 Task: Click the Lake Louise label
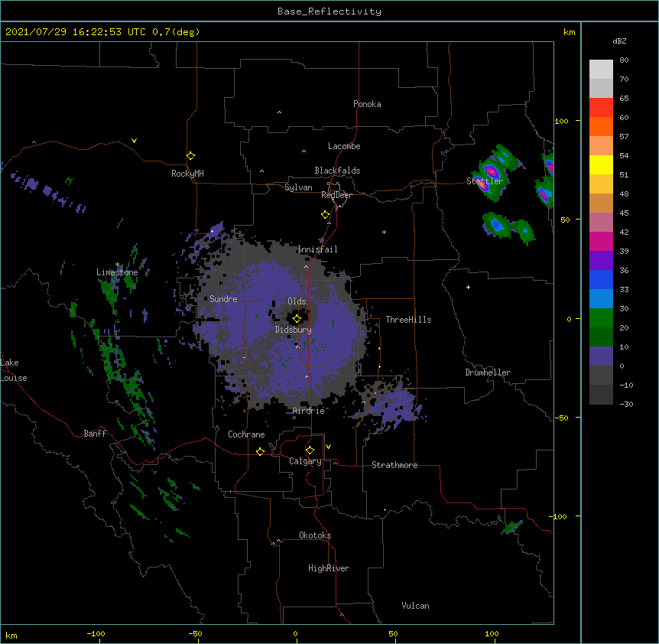(x=14, y=370)
